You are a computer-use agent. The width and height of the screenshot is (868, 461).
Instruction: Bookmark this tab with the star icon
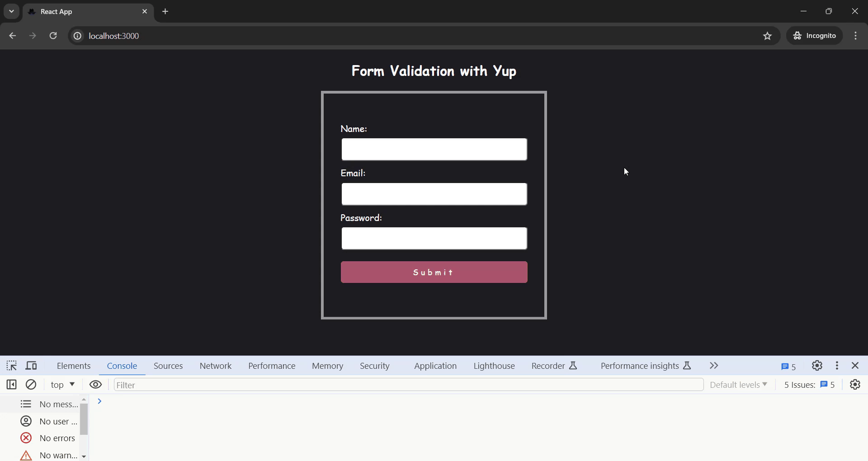[768, 36]
